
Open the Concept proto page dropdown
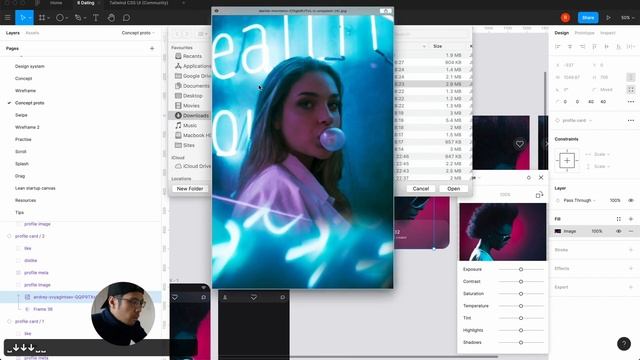click(x=138, y=33)
